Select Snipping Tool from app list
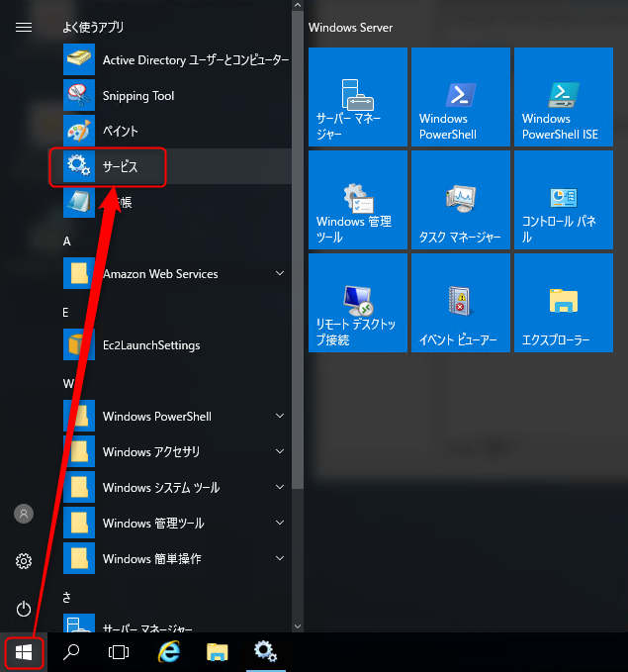 (x=170, y=96)
